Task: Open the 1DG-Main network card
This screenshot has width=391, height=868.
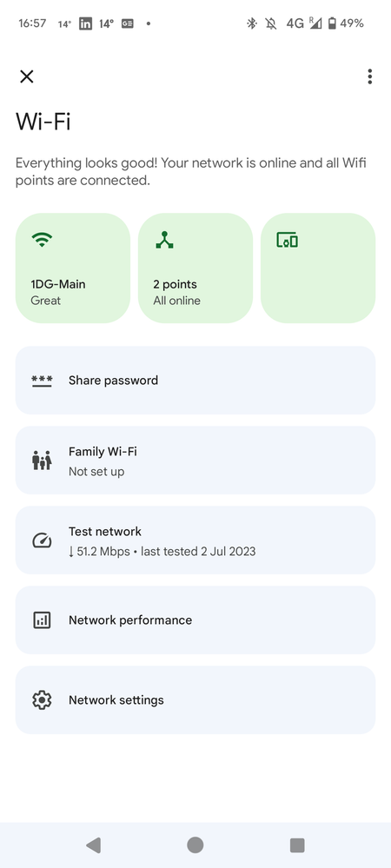Action: (72, 268)
